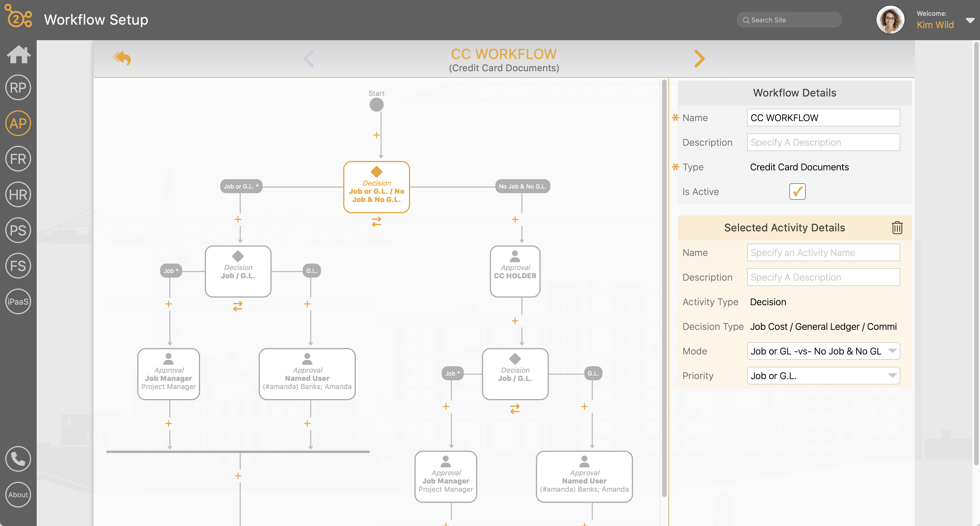The image size is (980, 526).
Task: Click the phone contact icon in sidebar
Action: tap(18, 459)
